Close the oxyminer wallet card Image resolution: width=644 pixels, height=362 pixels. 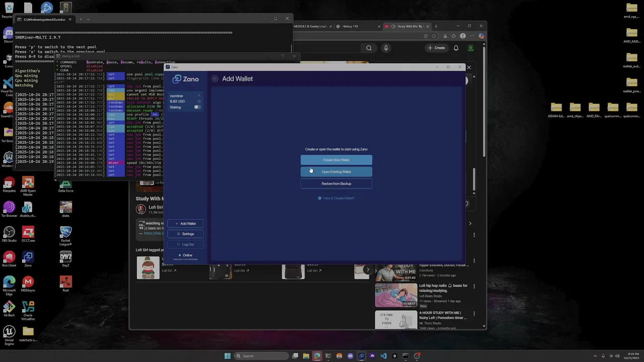tap(199, 96)
